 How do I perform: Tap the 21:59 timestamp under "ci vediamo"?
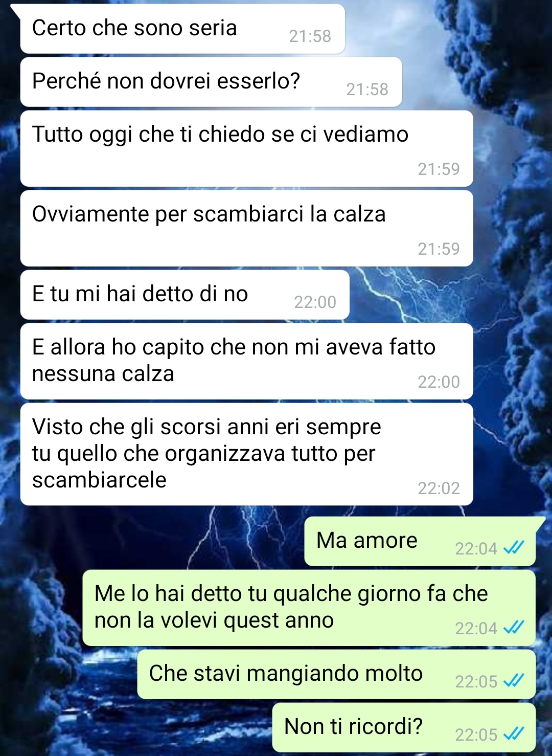[x=439, y=169]
